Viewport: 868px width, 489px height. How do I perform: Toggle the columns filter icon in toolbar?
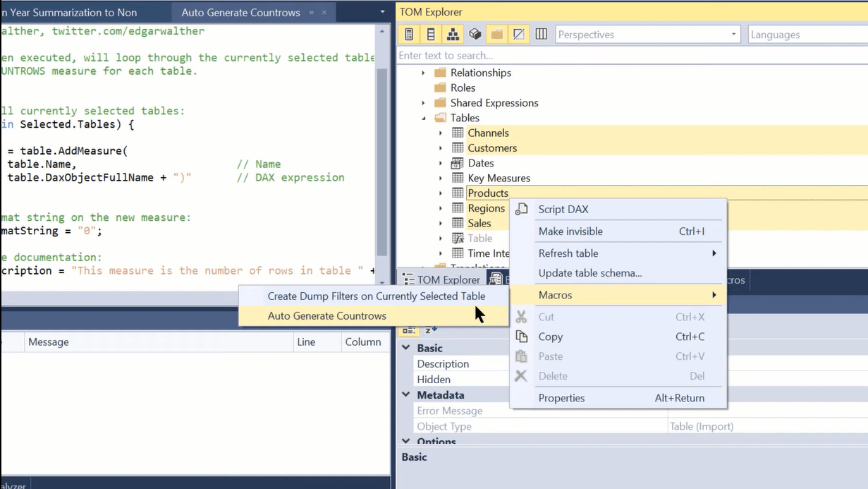coord(431,34)
